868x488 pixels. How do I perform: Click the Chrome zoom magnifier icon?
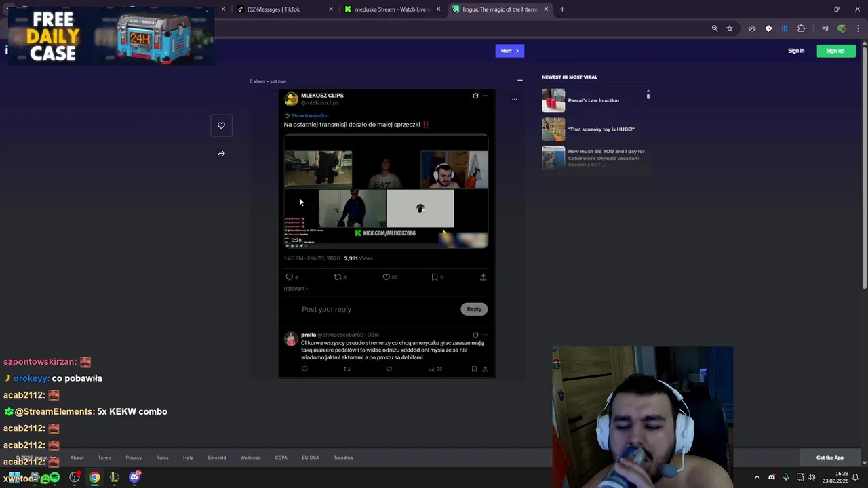(x=715, y=28)
